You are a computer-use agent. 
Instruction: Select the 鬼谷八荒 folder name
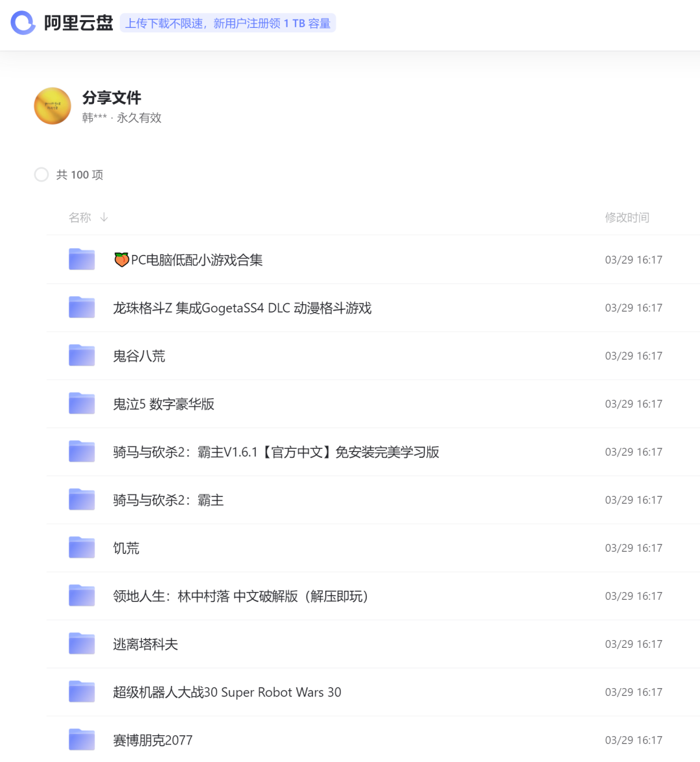pyautogui.click(x=139, y=356)
